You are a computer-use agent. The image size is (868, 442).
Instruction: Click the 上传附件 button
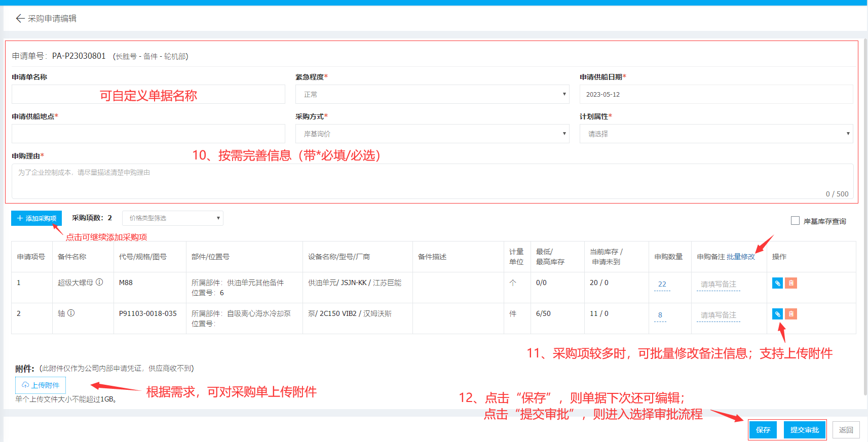[x=41, y=385]
